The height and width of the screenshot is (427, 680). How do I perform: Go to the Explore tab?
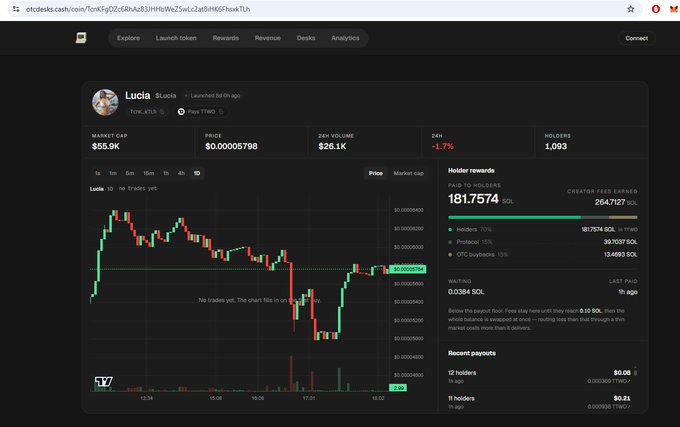tap(128, 38)
